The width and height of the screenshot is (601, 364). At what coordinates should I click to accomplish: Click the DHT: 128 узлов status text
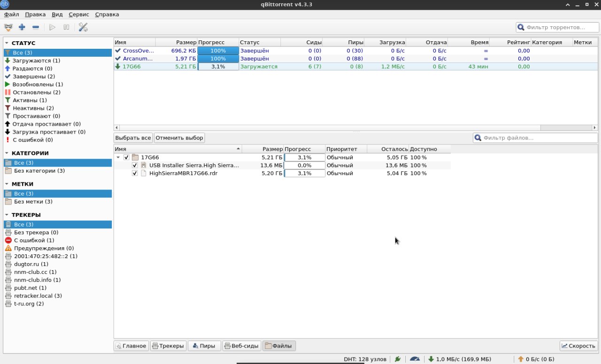pos(365,359)
